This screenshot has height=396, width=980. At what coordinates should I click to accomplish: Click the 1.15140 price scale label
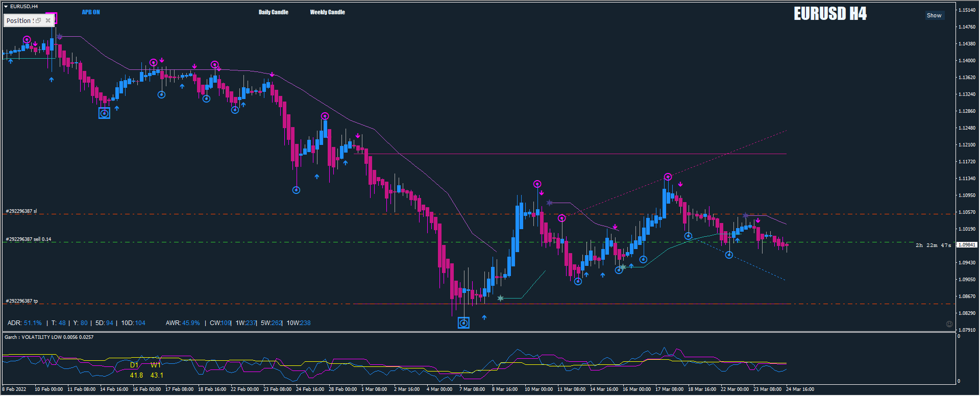tap(967, 10)
